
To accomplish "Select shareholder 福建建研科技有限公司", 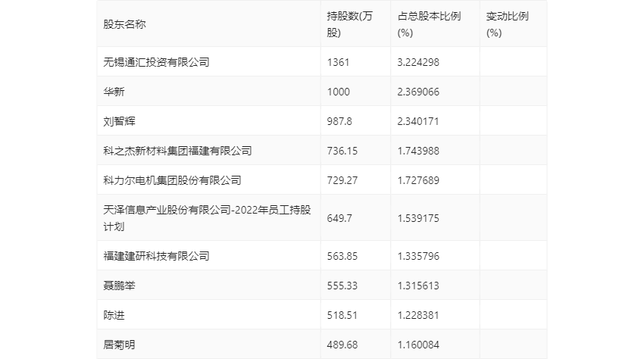I will coord(157,256).
